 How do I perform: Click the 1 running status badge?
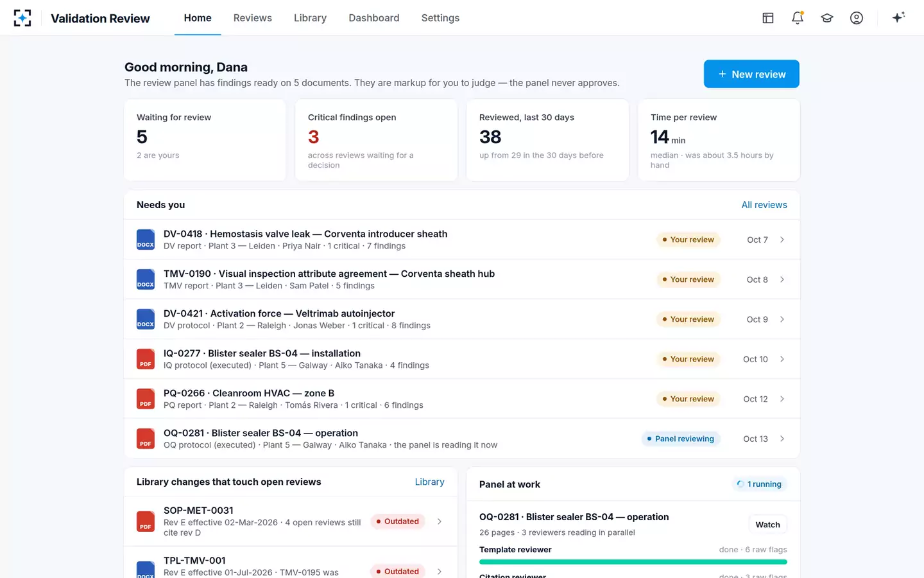[760, 484]
